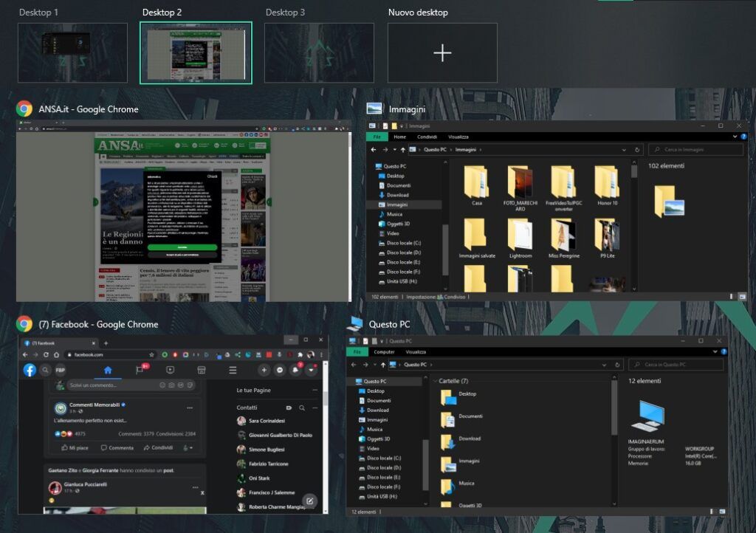
Task: Click the Chrome home icon in the Facebook window
Action: click(x=56, y=354)
